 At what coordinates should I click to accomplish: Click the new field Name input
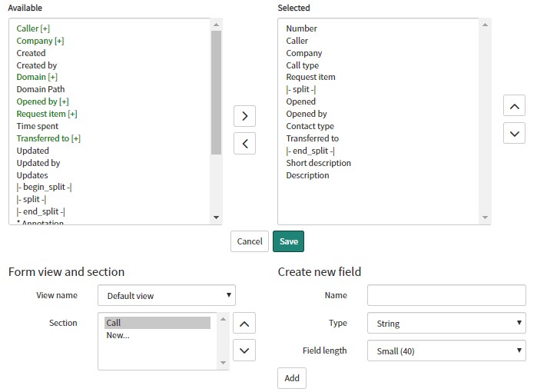pyautogui.click(x=446, y=295)
